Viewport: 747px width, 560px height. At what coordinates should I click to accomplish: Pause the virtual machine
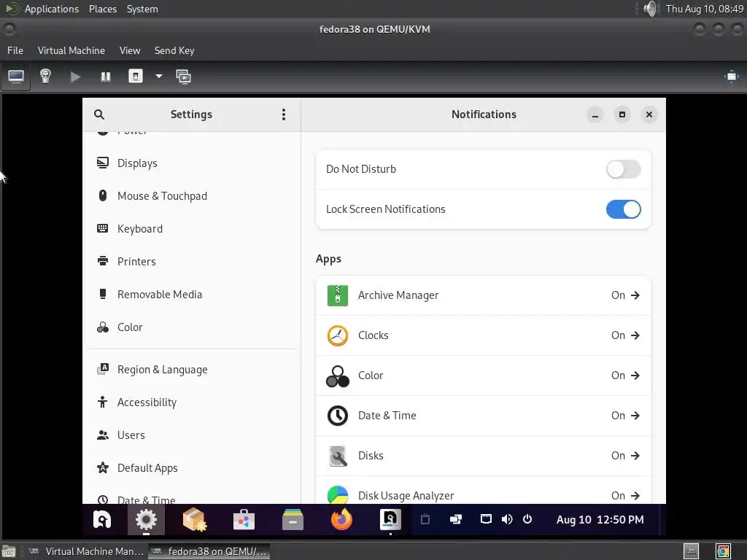pyautogui.click(x=106, y=77)
